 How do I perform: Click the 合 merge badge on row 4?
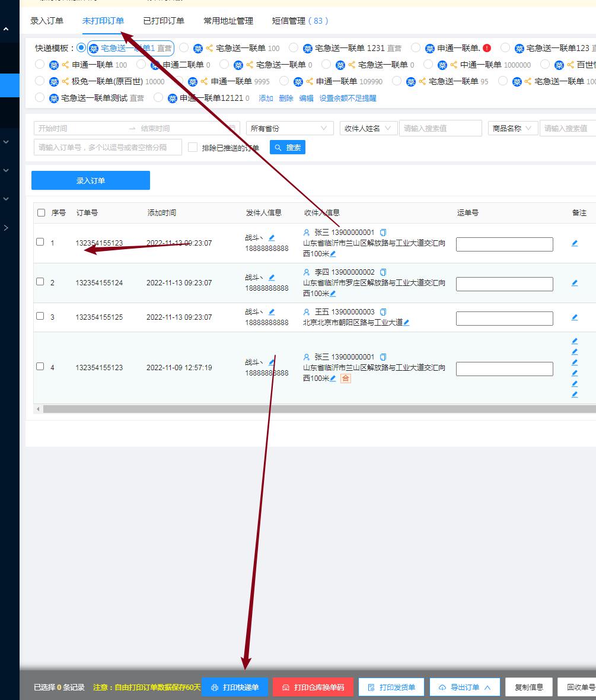pyautogui.click(x=346, y=378)
